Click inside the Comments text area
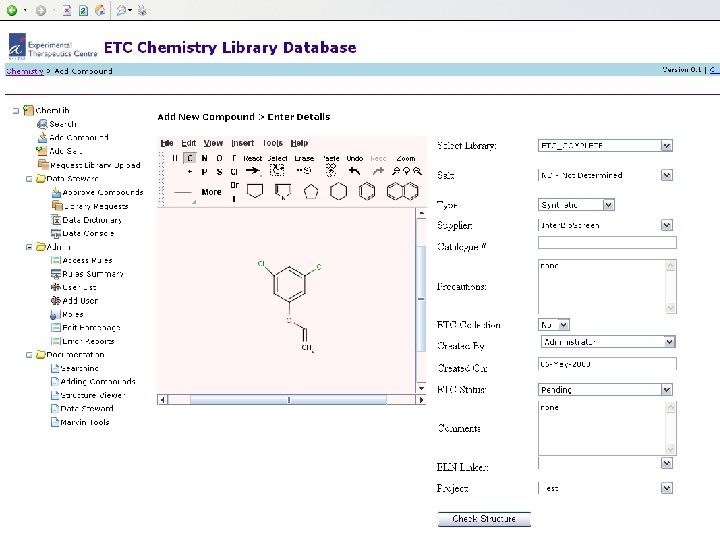The width and height of the screenshot is (720, 540). [x=602, y=428]
